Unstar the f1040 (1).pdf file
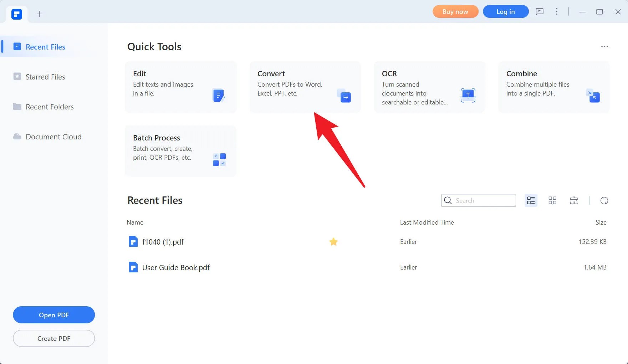Viewport: 628px width, 364px height. click(333, 241)
